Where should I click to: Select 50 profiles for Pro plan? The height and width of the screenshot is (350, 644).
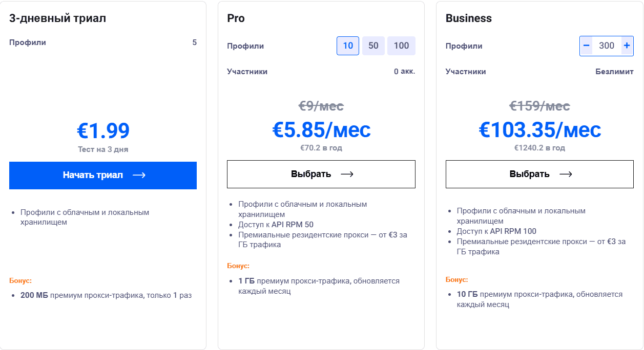[373, 46]
